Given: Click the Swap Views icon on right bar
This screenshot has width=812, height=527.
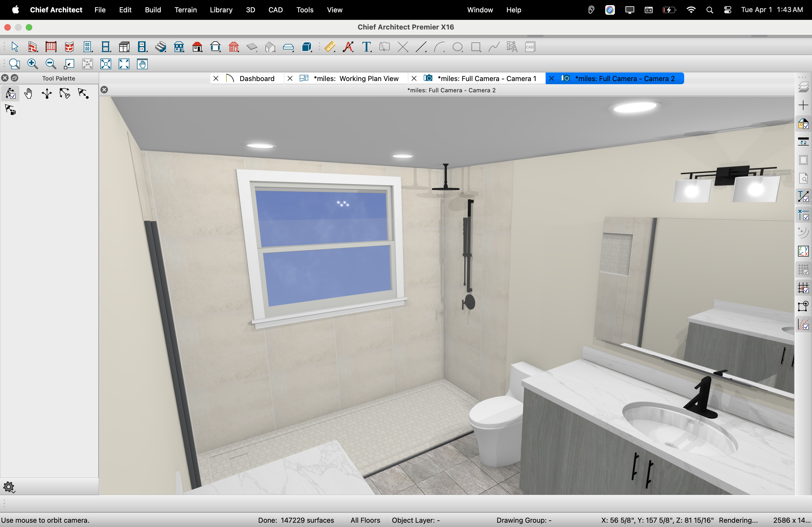Looking at the screenshot, I should [x=803, y=141].
